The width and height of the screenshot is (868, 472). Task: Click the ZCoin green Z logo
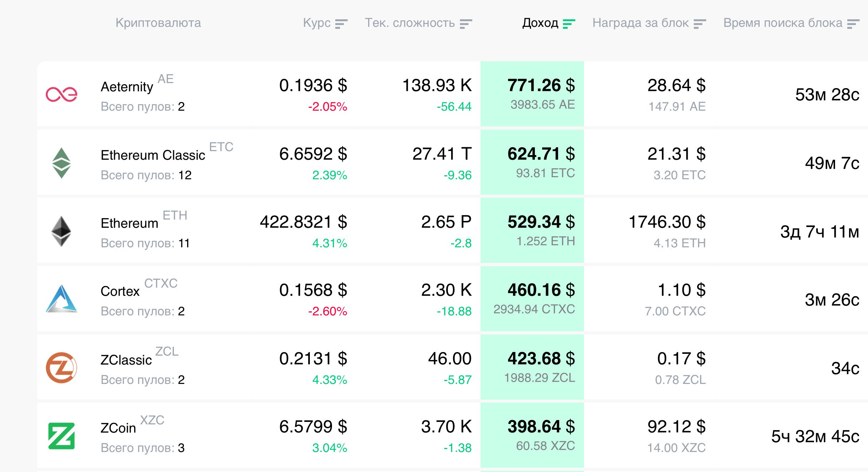click(62, 436)
